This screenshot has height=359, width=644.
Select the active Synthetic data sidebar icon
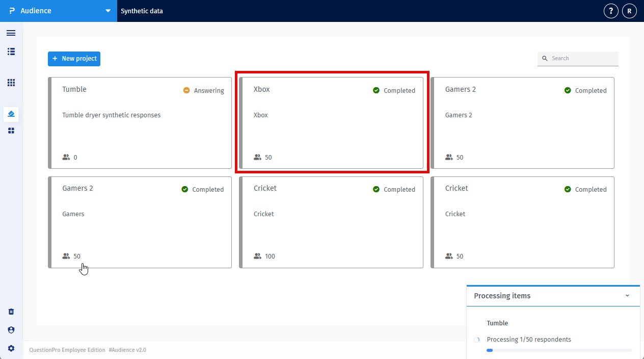tap(11, 114)
